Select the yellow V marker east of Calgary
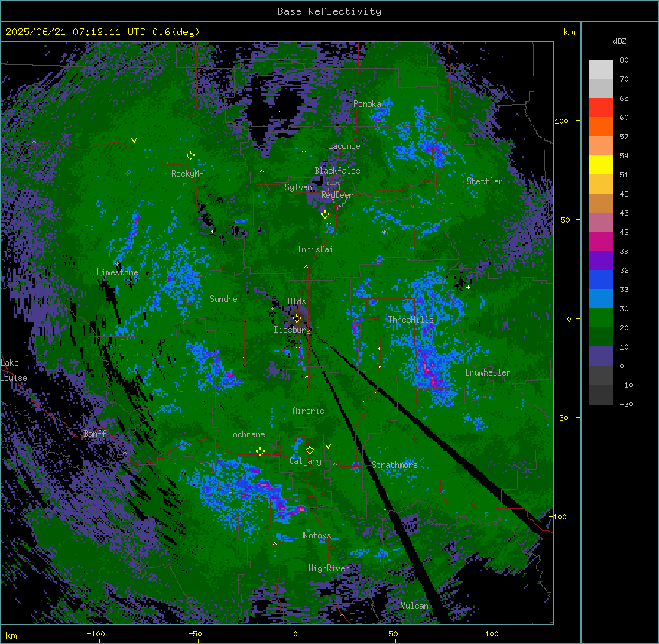Screen dimensions: 659x644 (x=328, y=447)
